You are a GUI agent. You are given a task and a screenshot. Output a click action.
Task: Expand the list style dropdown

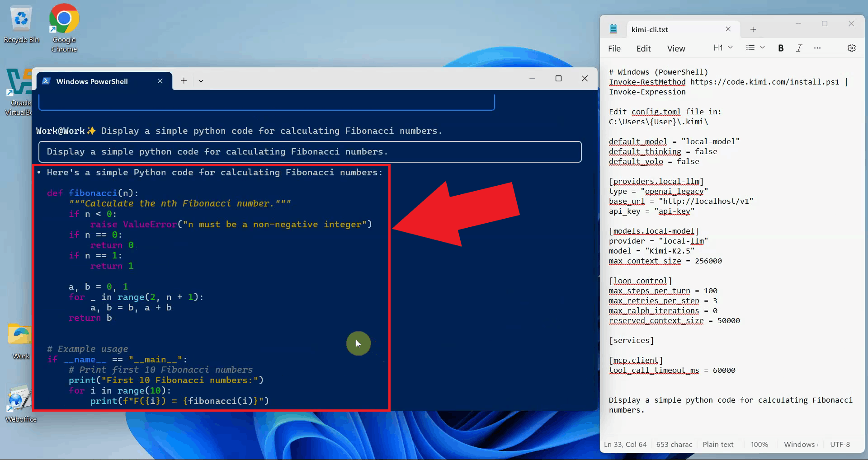tap(755, 48)
